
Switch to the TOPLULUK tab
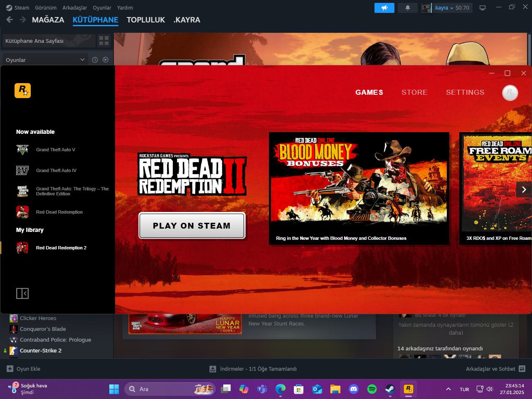146,20
